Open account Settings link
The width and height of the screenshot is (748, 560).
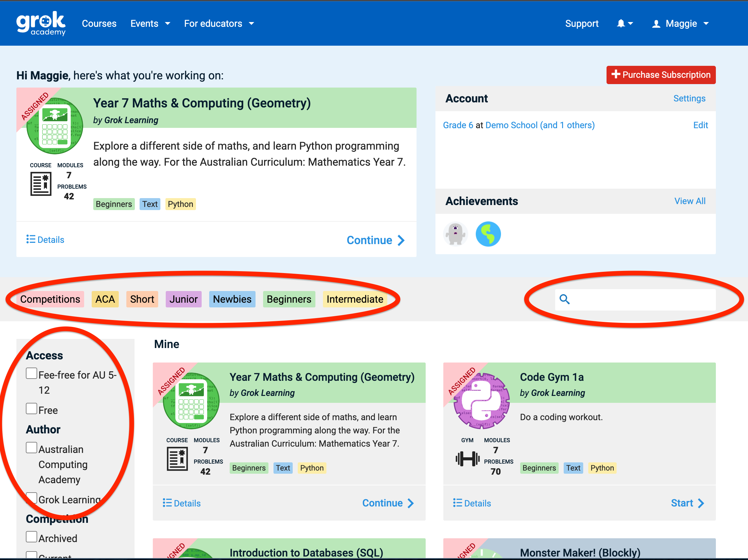pyautogui.click(x=689, y=98)
